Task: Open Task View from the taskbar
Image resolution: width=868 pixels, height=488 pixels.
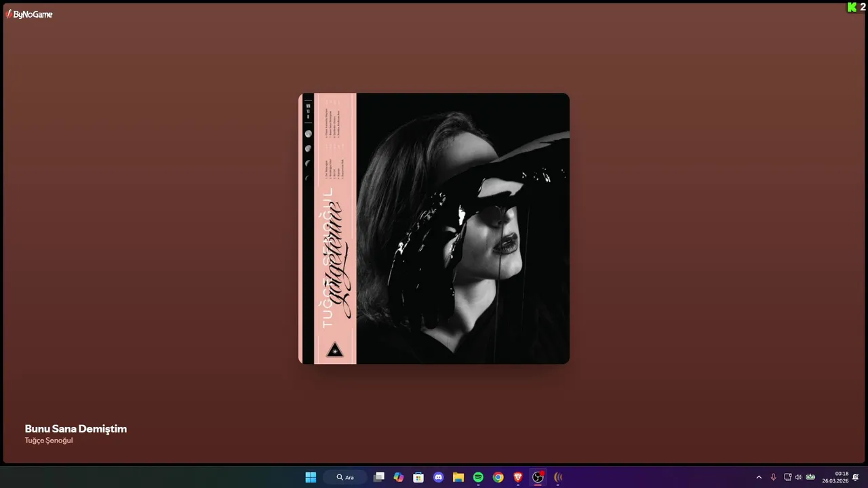Action: 379,477
